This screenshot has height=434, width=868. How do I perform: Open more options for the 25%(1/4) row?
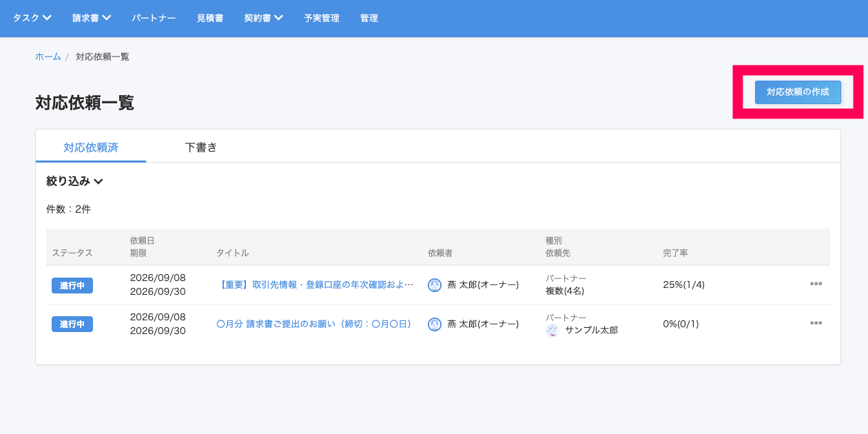(x=816, y=284)
